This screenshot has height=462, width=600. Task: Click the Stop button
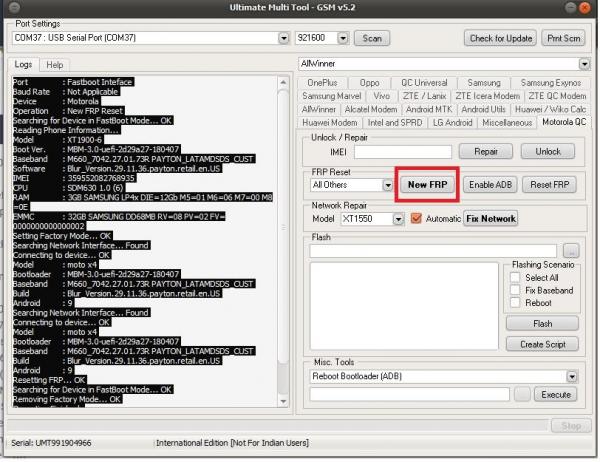[571, 426]
